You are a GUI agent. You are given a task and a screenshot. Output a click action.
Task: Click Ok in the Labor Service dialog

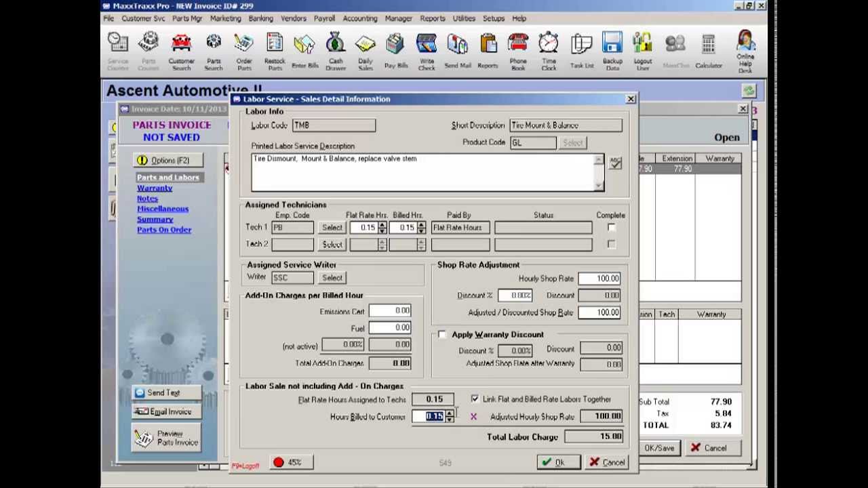[559, 462]
